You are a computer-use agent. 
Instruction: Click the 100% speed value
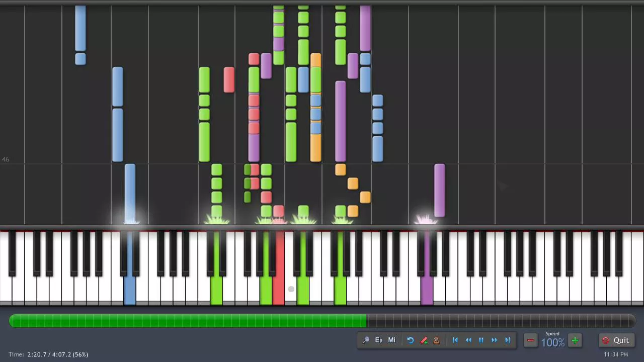(552, 343)
